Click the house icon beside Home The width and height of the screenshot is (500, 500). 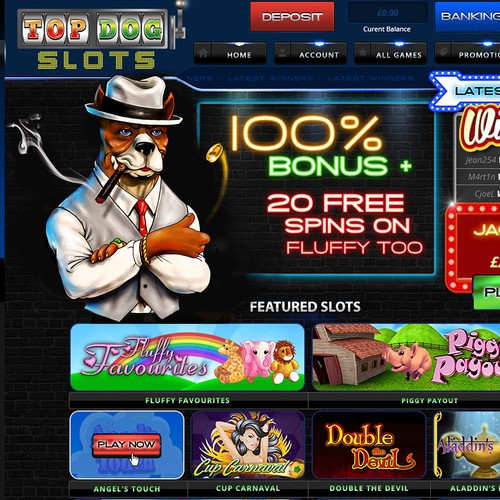click(x=203, y=53)
